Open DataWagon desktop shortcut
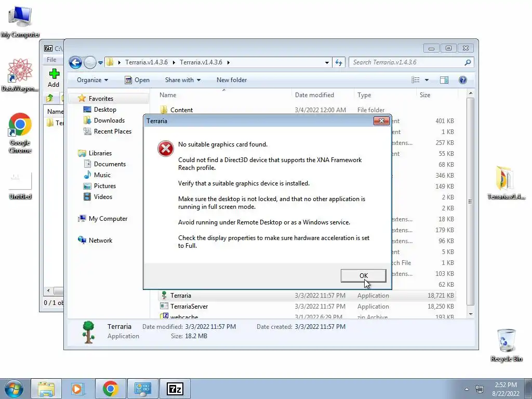Image resolution: width=532 pixels, height=399 pixels. [20, 75]
